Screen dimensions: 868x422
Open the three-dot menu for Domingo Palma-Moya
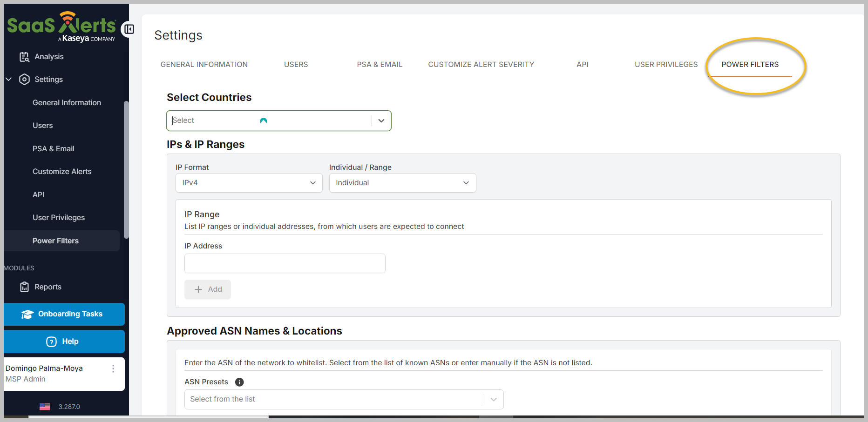[113, 368]
